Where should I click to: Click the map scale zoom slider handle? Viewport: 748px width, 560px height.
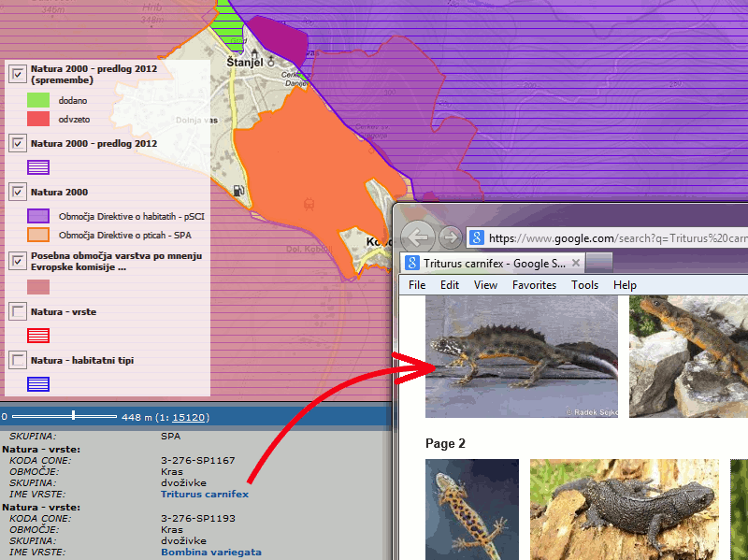point(73,415)
